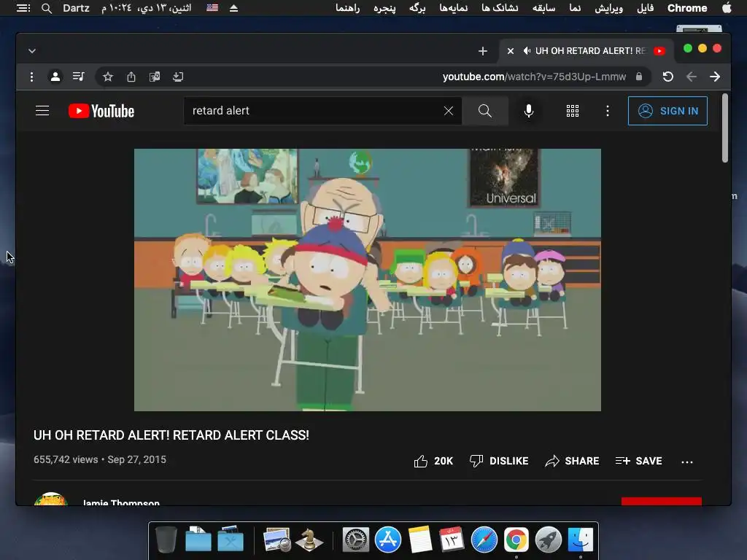Go to the YouTube home logo
Screen dimensions: 747x560
101,111
